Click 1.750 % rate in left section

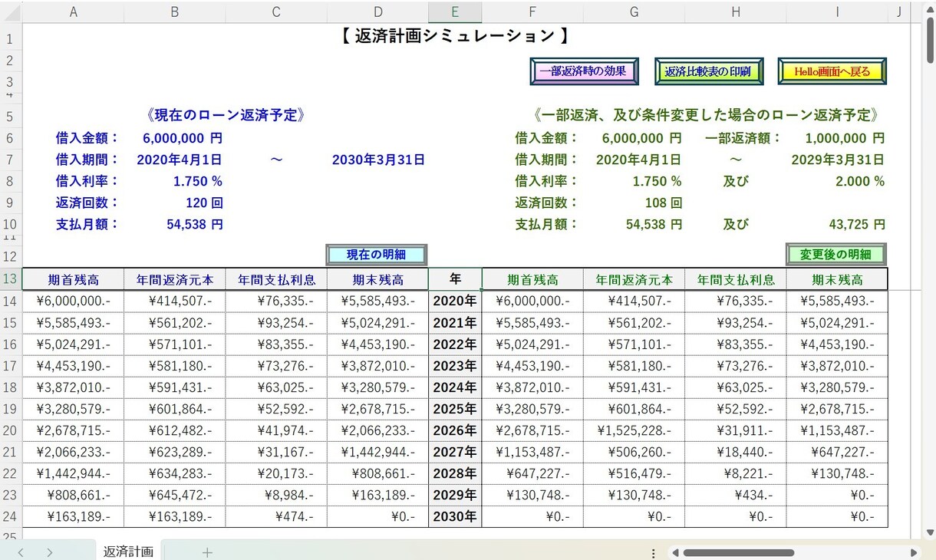click(198, 181)
